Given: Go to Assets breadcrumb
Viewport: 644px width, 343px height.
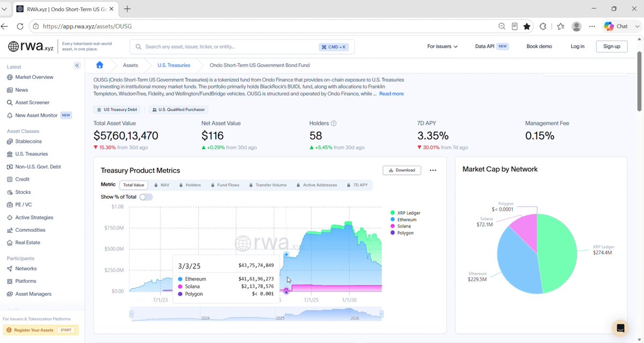Looking at the screenshot, I should click(x=130, y=65).
